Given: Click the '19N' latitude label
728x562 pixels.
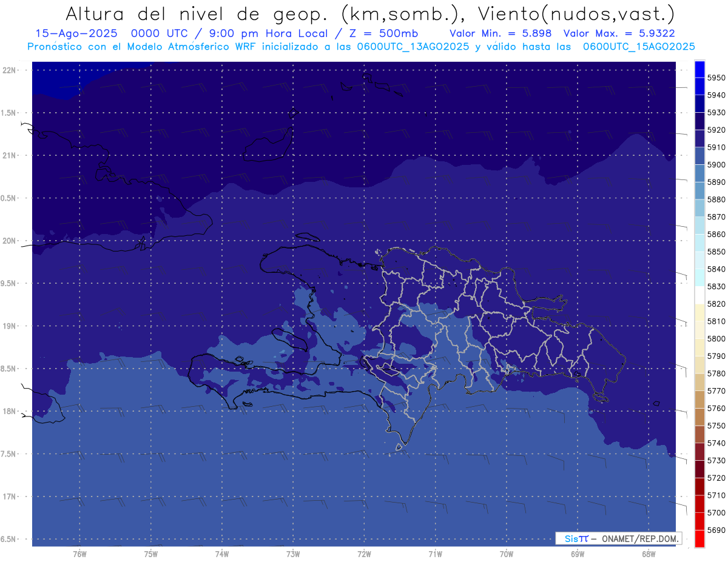Looking at the screenshot, I should click(x=8, y=326).
